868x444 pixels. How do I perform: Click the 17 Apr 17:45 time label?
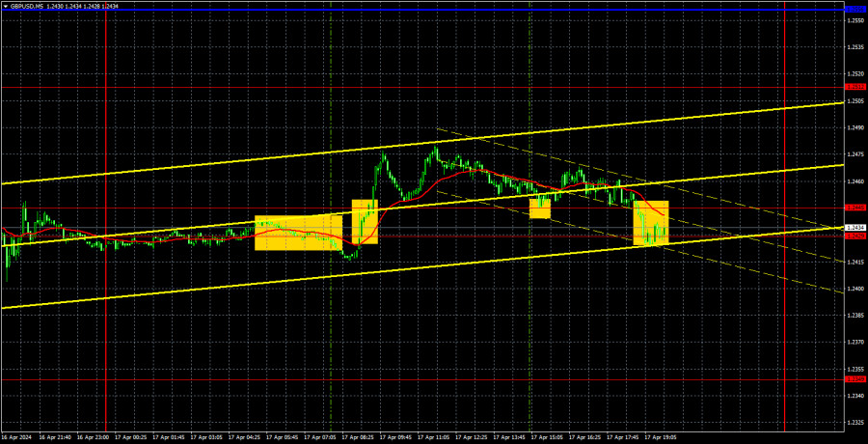tap(621, 437)
